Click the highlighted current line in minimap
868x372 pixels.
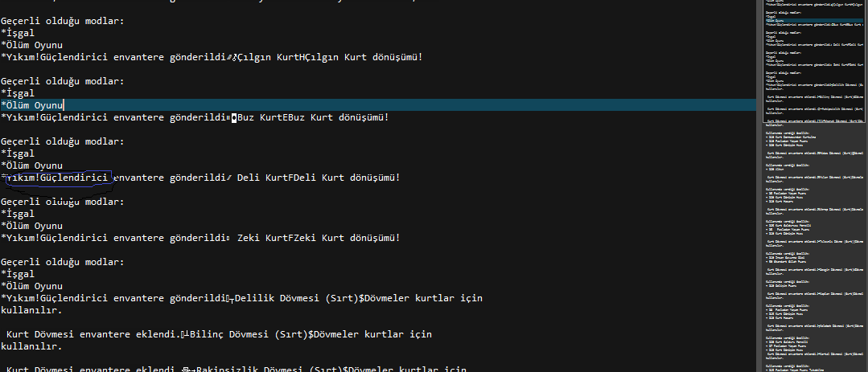click(812, 20)
